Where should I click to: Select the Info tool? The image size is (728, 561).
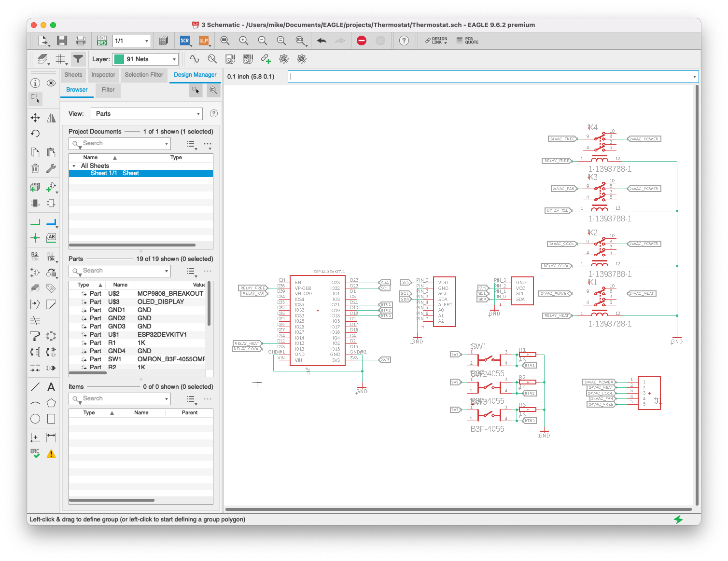[35, 83]
